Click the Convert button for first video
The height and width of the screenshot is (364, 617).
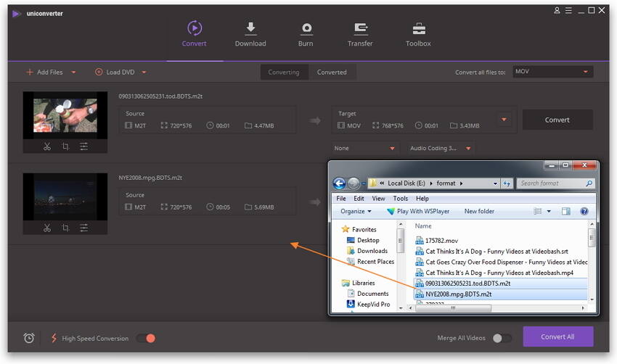click(557, 120)
